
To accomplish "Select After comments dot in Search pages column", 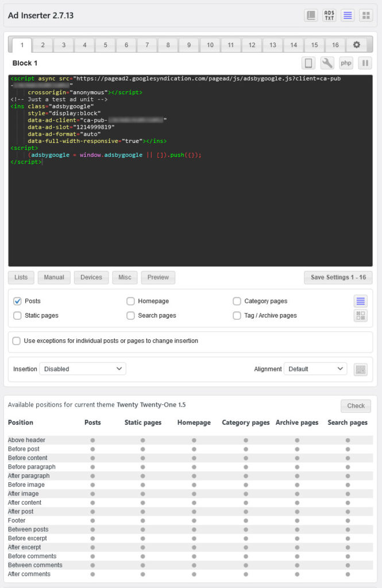I will 348,574.
